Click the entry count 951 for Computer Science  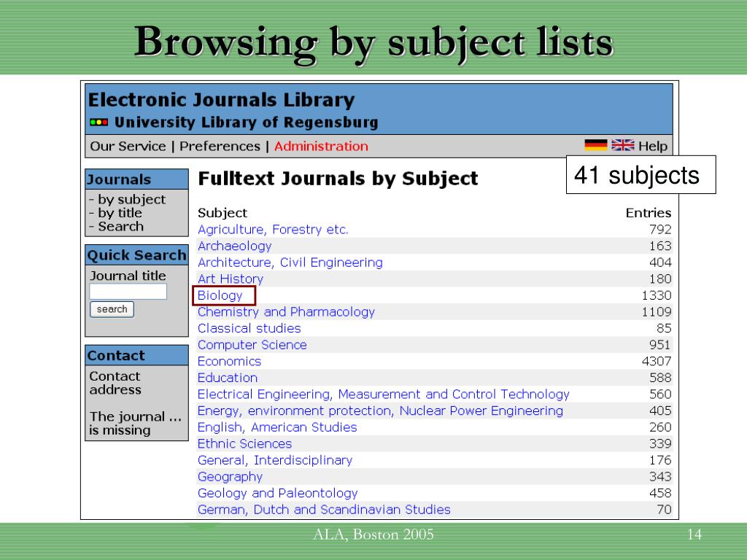tap(660, 345)
